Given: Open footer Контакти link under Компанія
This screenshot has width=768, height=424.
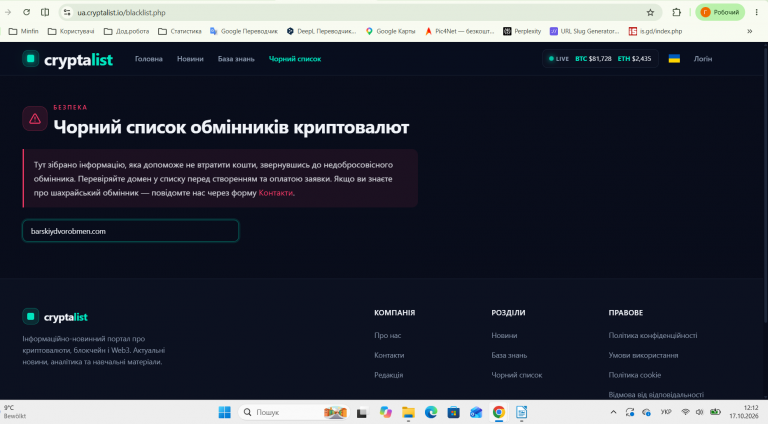Looking at the screenshot, I should coord(389,355).
